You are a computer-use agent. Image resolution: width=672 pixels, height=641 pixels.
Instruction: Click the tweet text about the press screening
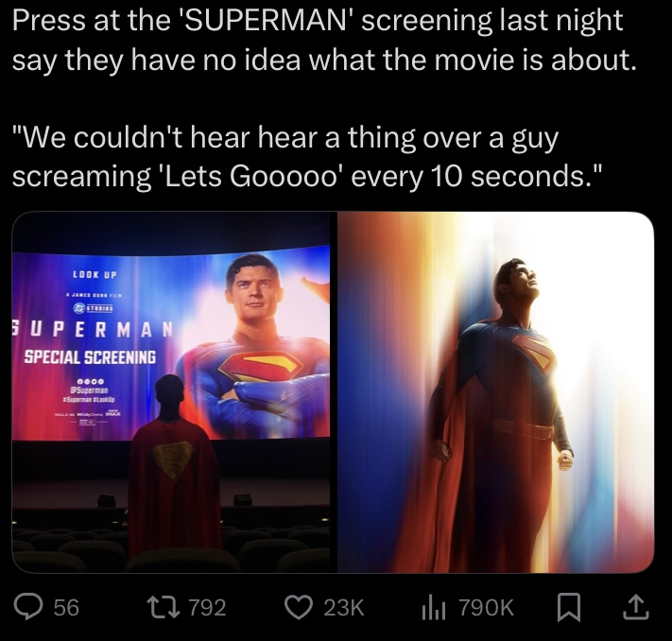pyautogui.click(x=324, y=40)
